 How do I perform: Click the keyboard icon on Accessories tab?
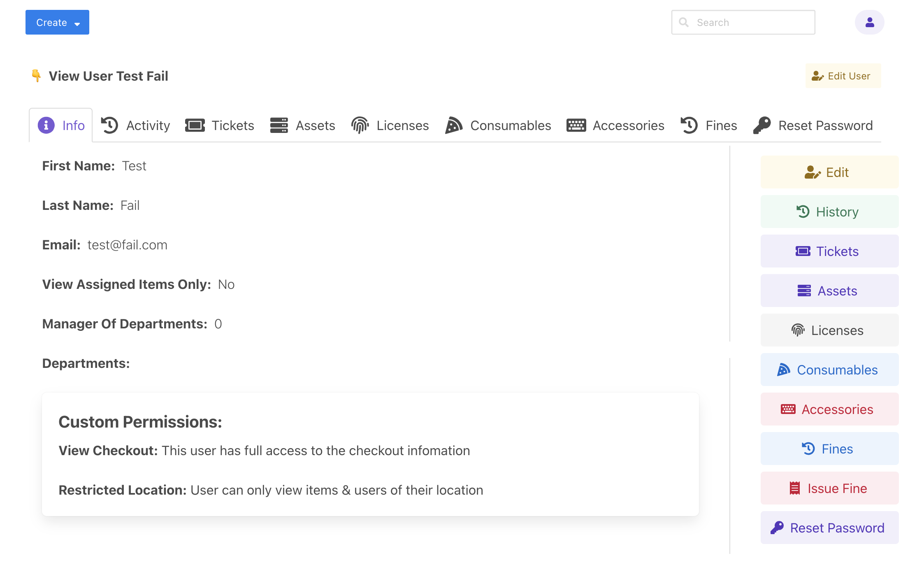(x=576, y=125)
